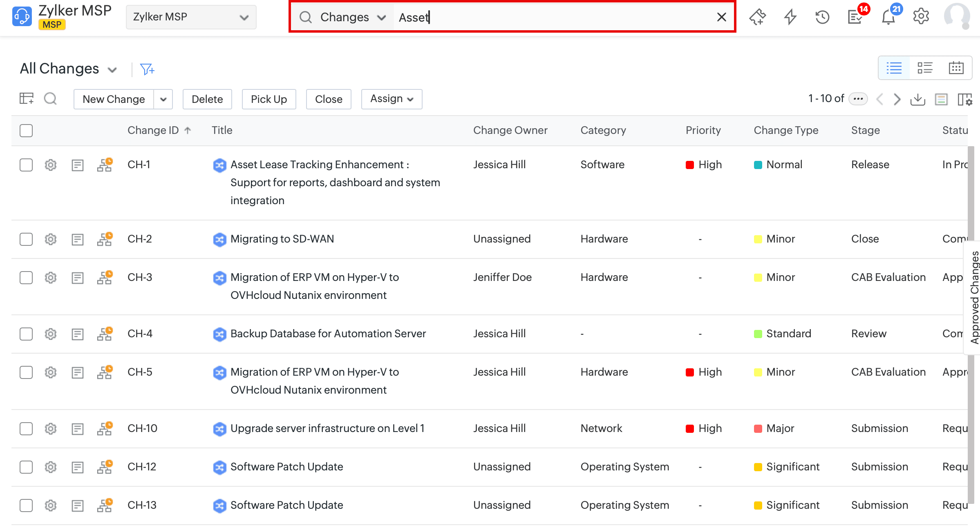Image resolution: width=980 pixels, height=530 pixels.
Task: Toggle the select-all header checkbox
Action: (x=26, y=131)
